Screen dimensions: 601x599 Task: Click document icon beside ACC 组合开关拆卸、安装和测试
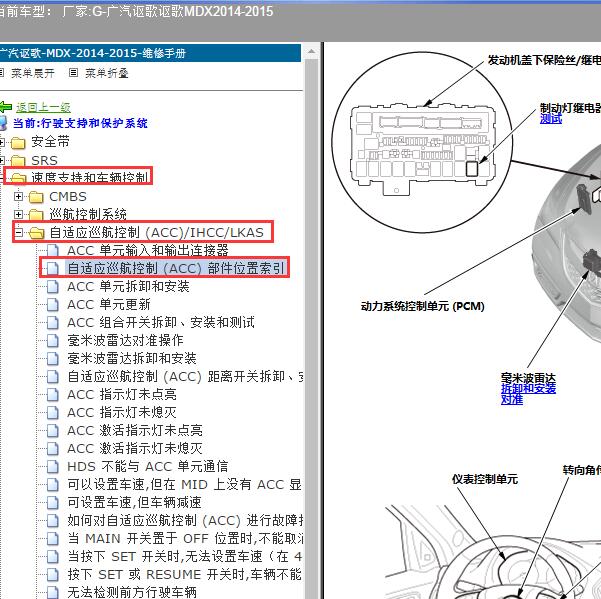pyautogui.click(x=53, y=322)
